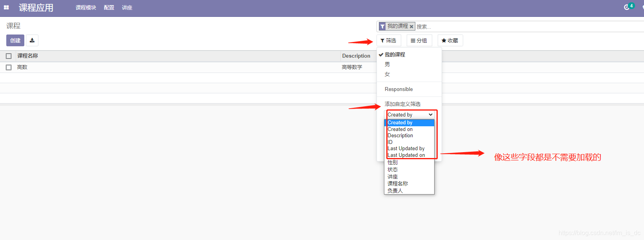Open the 课程模块 menu
This screenshot has width=644, height=240.
pyautogui.click(x=86, y=7)
